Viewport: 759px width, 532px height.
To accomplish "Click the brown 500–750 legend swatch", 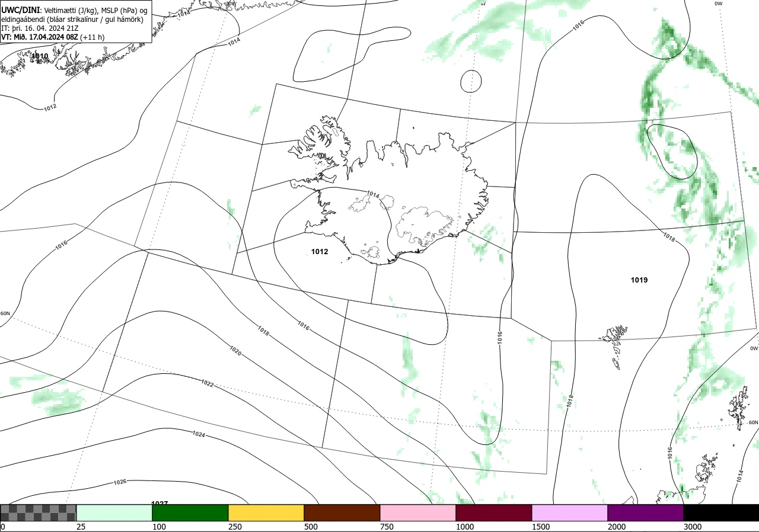I will point(342,512).
